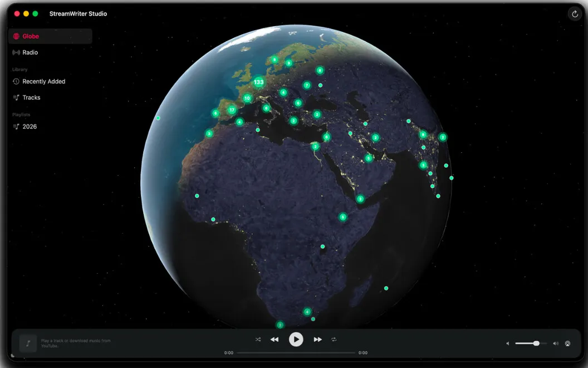
Task: Click the station dot in the Atlantic Ocean
Action: click(158, 118)
